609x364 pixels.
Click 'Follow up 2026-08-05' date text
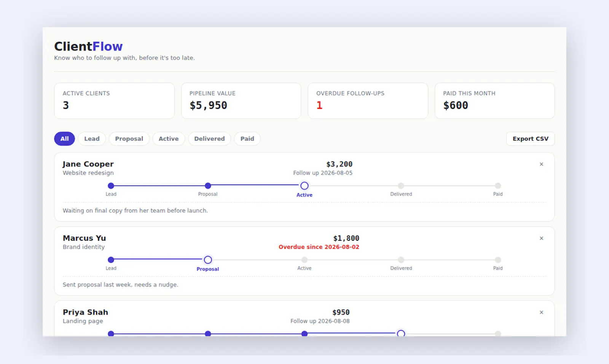click(x=323, y=173)
